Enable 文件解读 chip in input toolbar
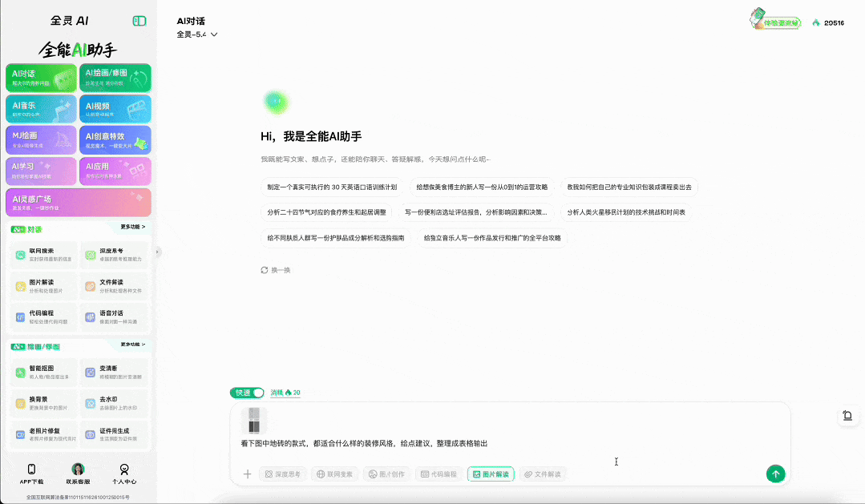865x504 pixels. [543, 474]
